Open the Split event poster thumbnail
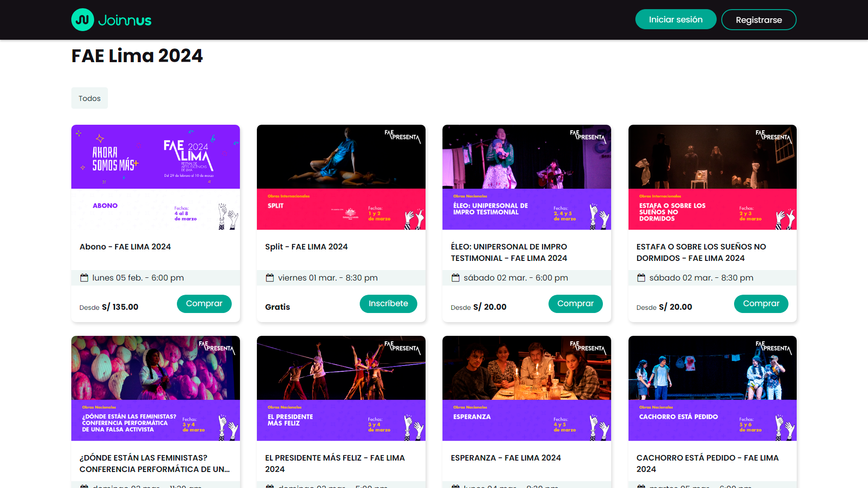This screenshot has width=868, height=488. 341,177
